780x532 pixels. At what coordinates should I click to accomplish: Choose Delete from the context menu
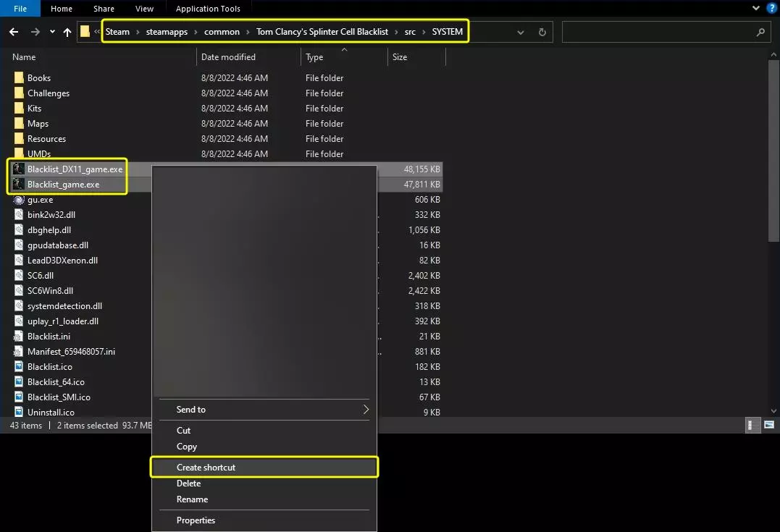click(264, 484)
